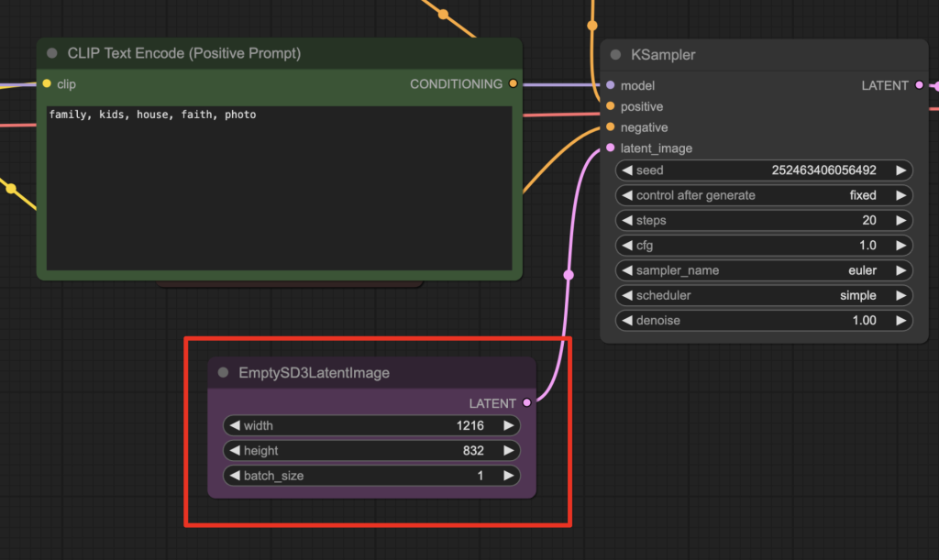Decrease height with left arrow
The image size is (939, 560).
[235, 451]
